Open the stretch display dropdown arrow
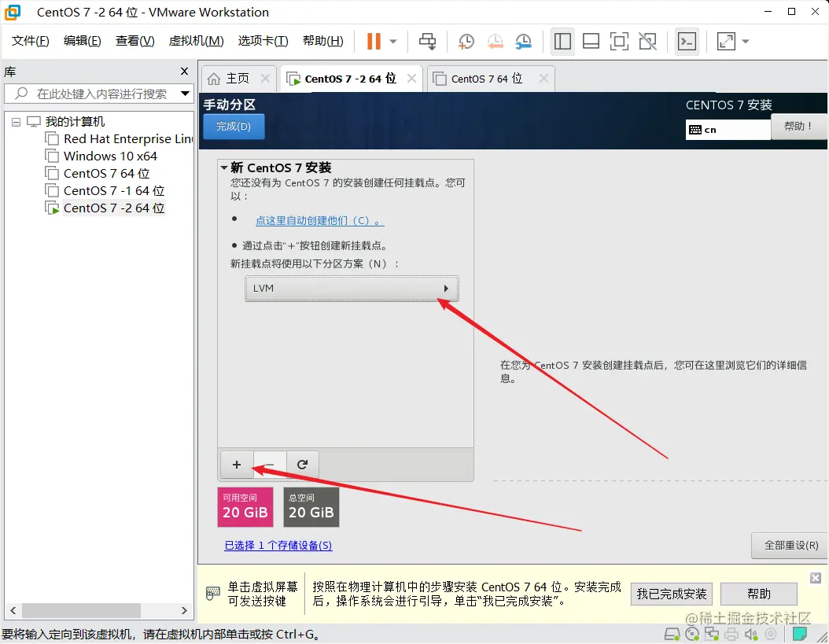Viewport: 829px width, 644px height. tap(746, 41)
